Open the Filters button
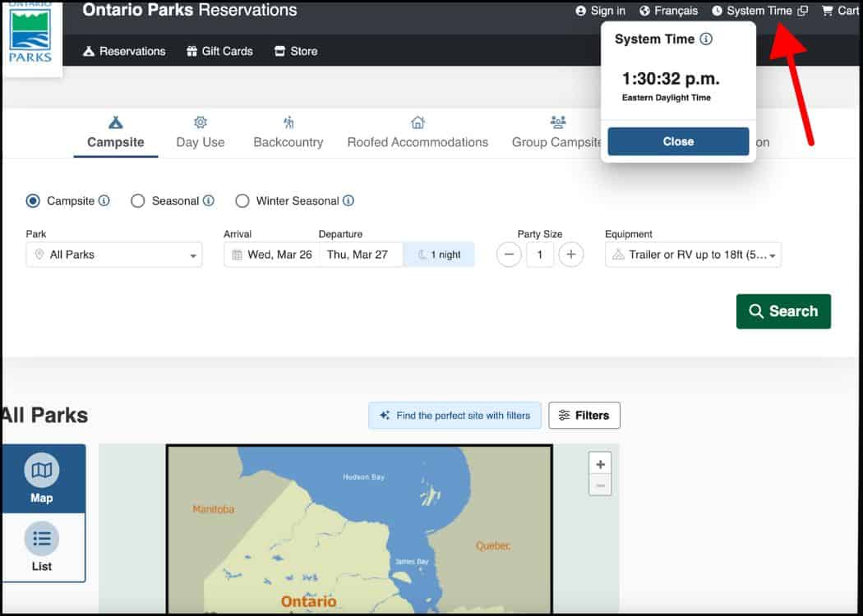863x616 pixels. pyautogui.click(x=584, y=416)
